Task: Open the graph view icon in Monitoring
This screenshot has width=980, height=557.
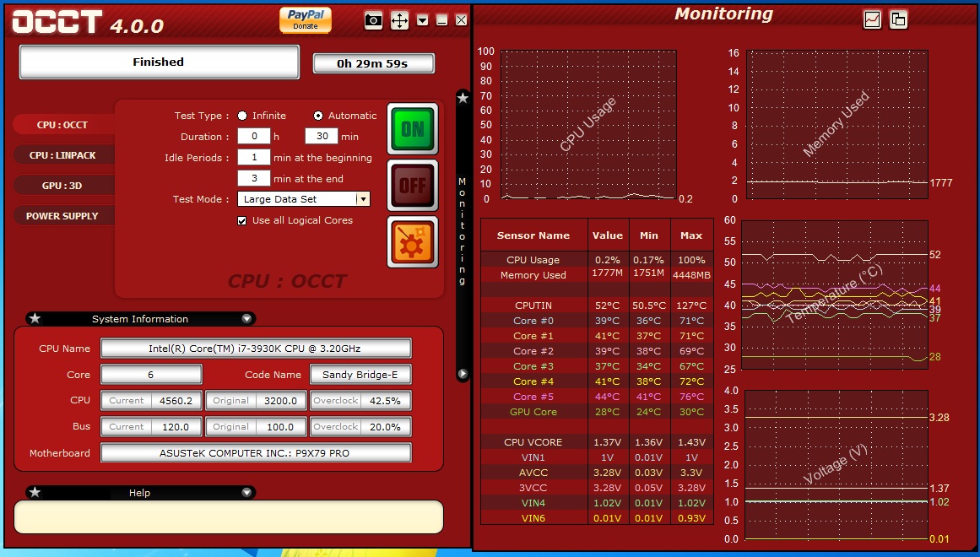Action: (x=872, y=19)
